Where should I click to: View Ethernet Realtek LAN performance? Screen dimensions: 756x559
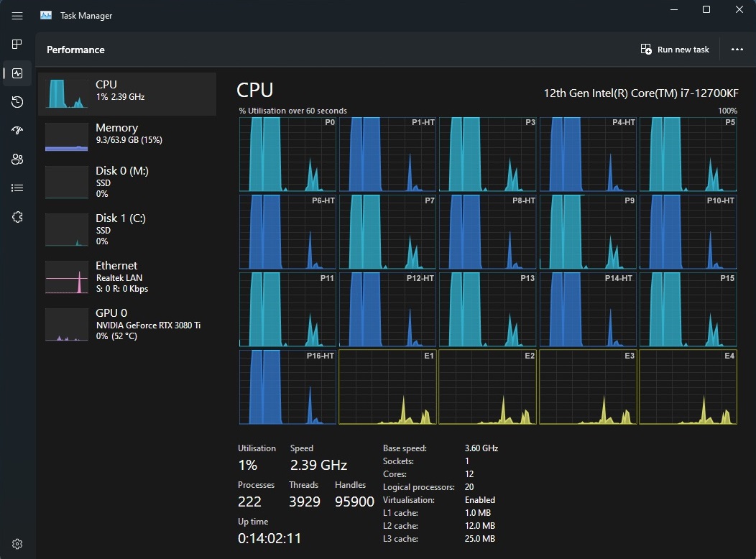click(x=127, y=277)
